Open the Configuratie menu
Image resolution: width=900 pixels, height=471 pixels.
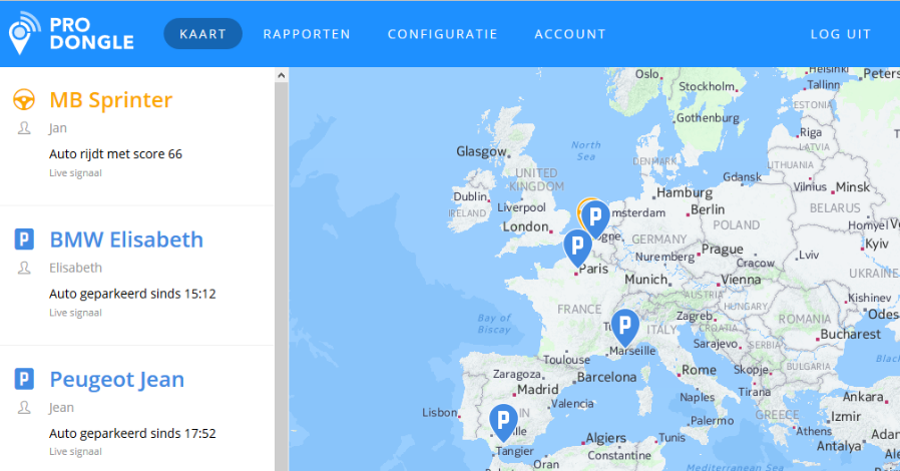442,34
